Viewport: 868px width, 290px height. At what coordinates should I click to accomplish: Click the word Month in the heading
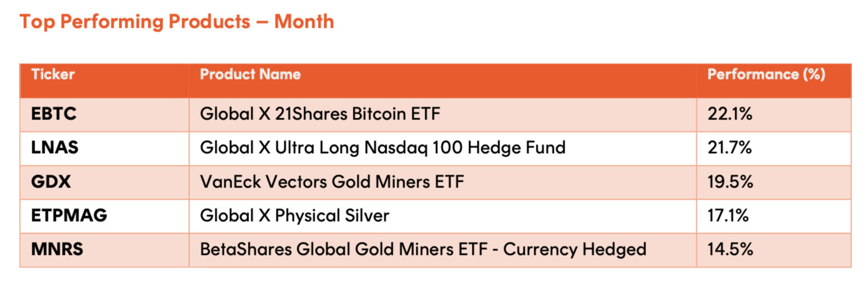304,22
